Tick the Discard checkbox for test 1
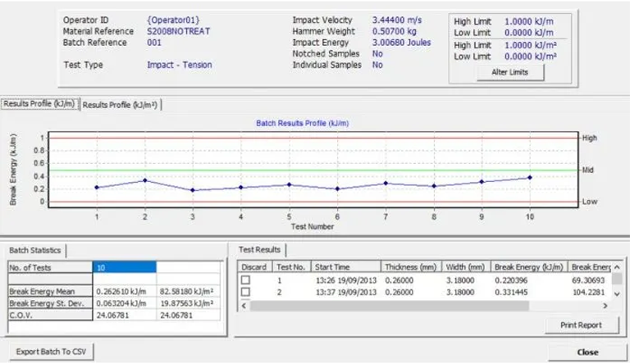Image resolution: width=630 pixels, height=364 pixels. [245, 280]
